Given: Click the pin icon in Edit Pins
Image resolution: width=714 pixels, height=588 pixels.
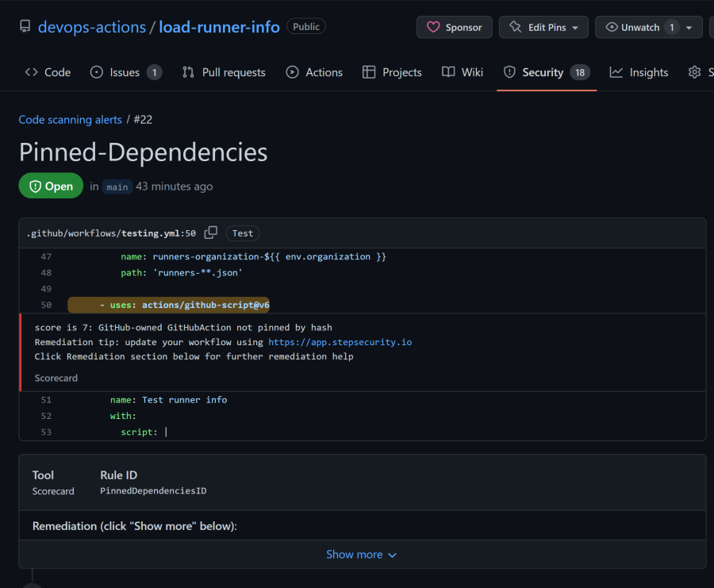Looking at the screenshot, I should click(x=515, y=27).
